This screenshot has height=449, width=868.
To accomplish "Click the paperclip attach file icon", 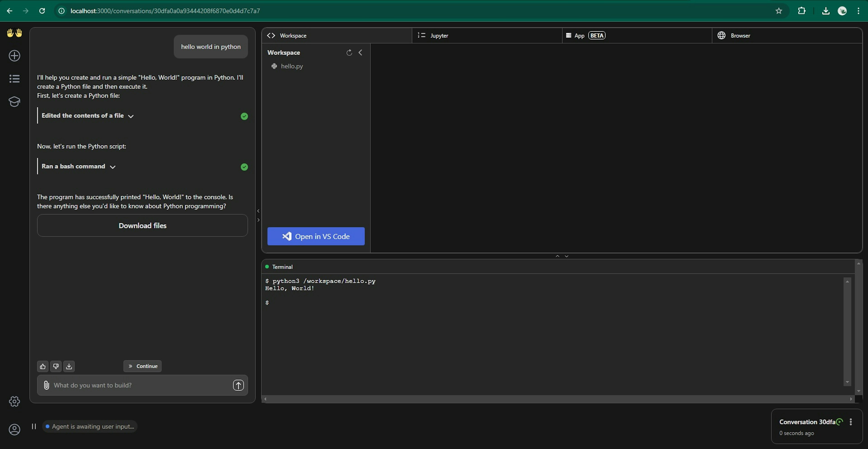I will click(x=47, y=385).
